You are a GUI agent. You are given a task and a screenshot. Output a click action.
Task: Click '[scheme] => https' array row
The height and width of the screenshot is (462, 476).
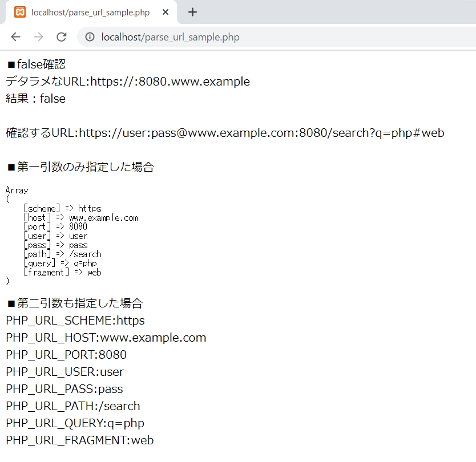[x=63, y=208]
